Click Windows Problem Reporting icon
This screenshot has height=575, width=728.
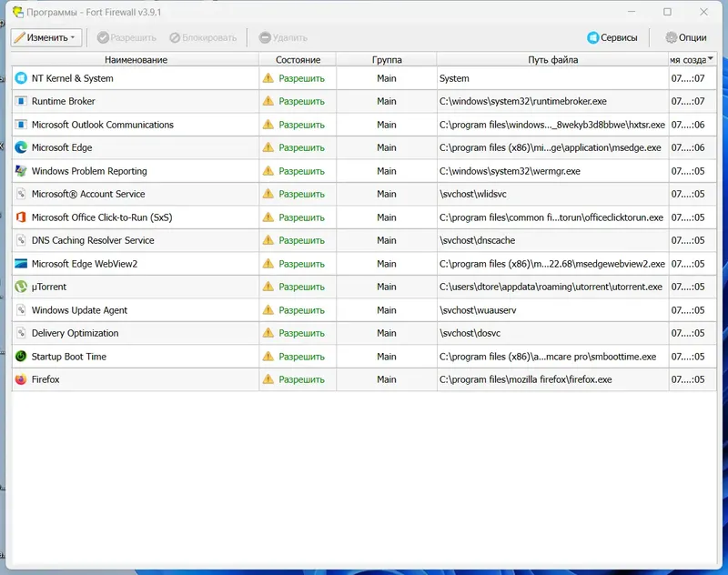click(x=21, y=171)
